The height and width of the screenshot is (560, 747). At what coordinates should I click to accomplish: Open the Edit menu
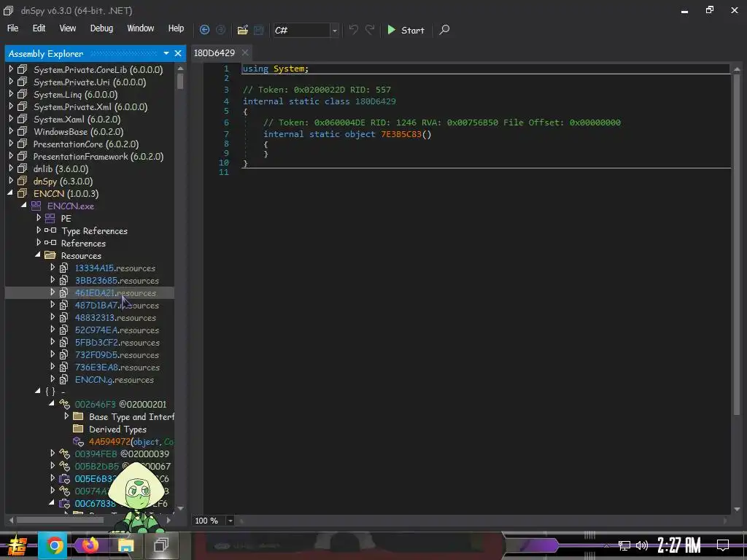point(39,28)
